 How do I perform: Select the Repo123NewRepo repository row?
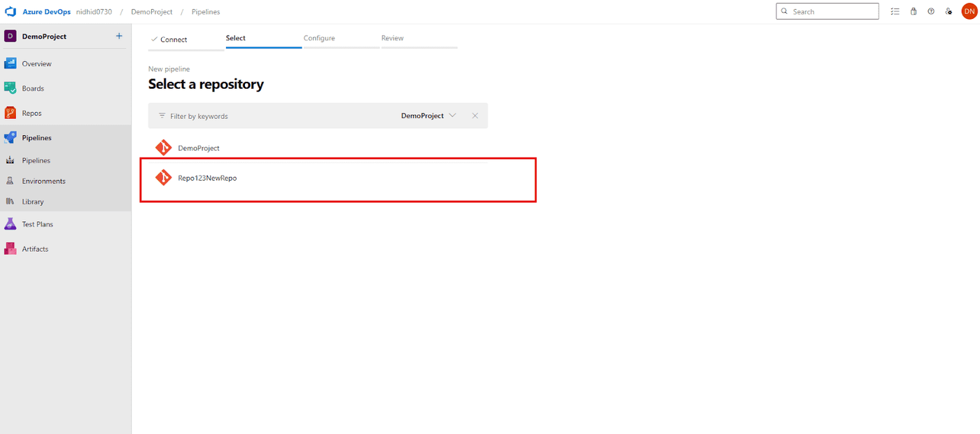pos(318,178)
